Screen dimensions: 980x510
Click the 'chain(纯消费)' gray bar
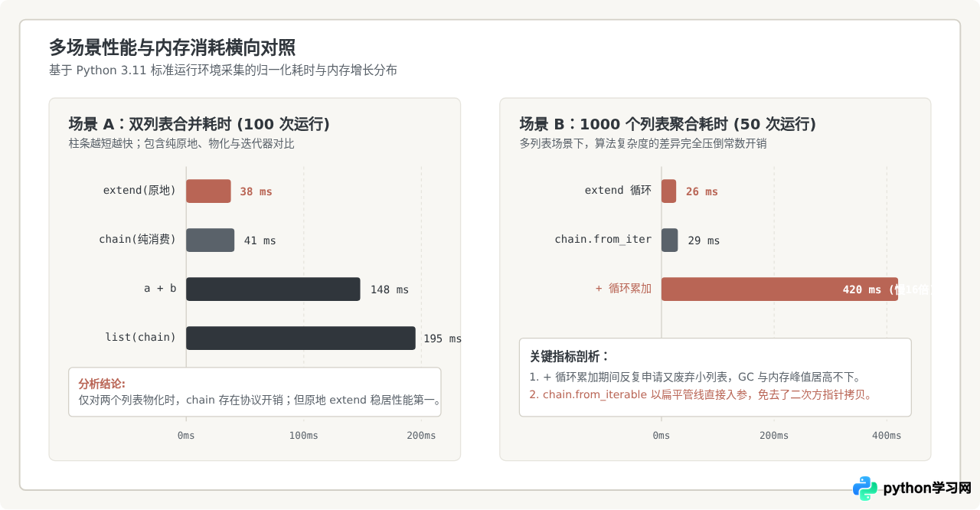tap(211, 240)
